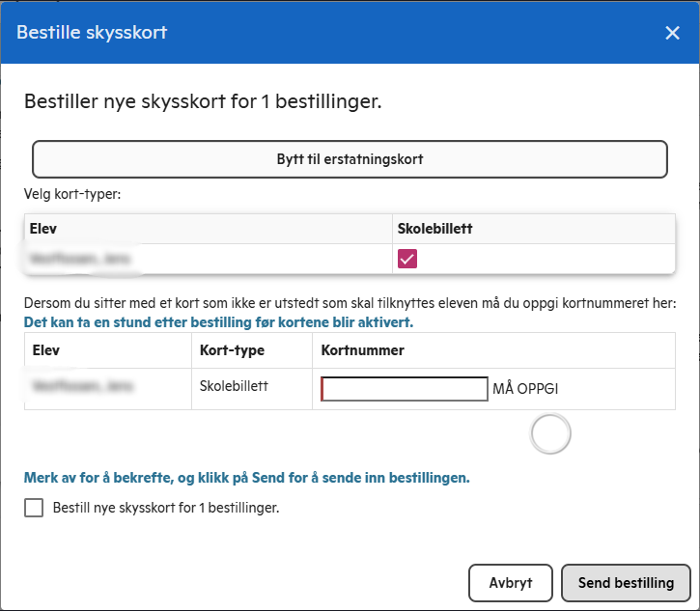
Task: Click the Elev header in the card number table
Action: tap(46, 350)
